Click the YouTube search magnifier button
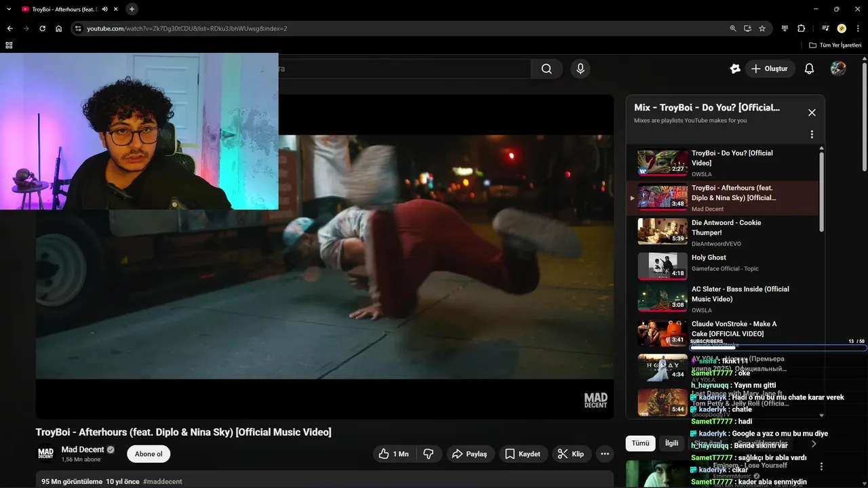Screen dimensions: 868x488 coord(547,68)
